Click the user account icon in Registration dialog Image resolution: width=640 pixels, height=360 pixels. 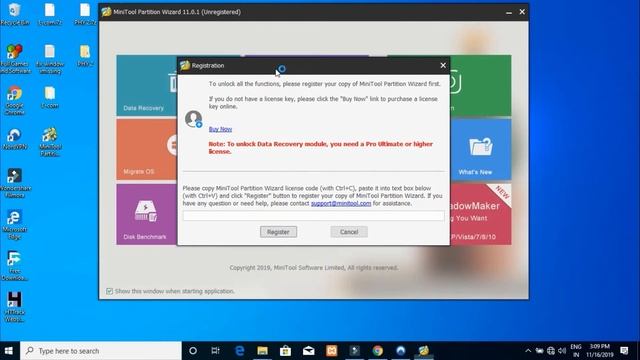pyautogui.click(x=193, y=119)
